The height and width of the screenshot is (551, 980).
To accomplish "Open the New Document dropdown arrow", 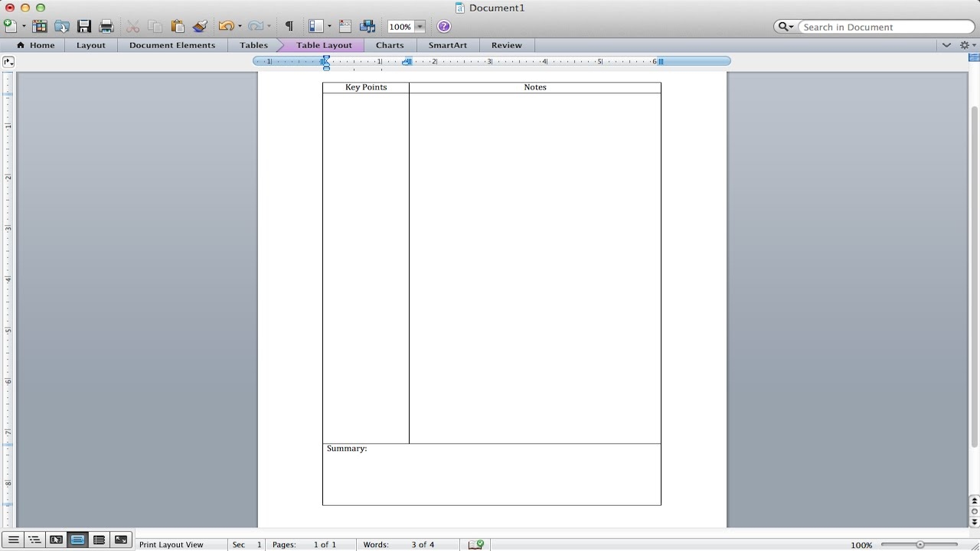I will pos(23,26).
